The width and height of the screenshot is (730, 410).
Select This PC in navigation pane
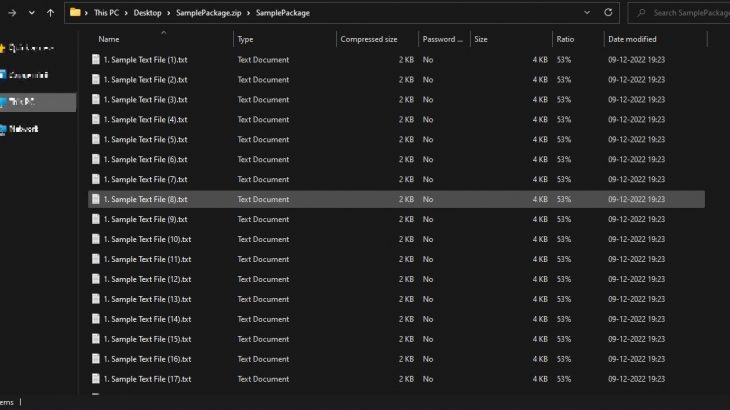click(x=22, y=102)
